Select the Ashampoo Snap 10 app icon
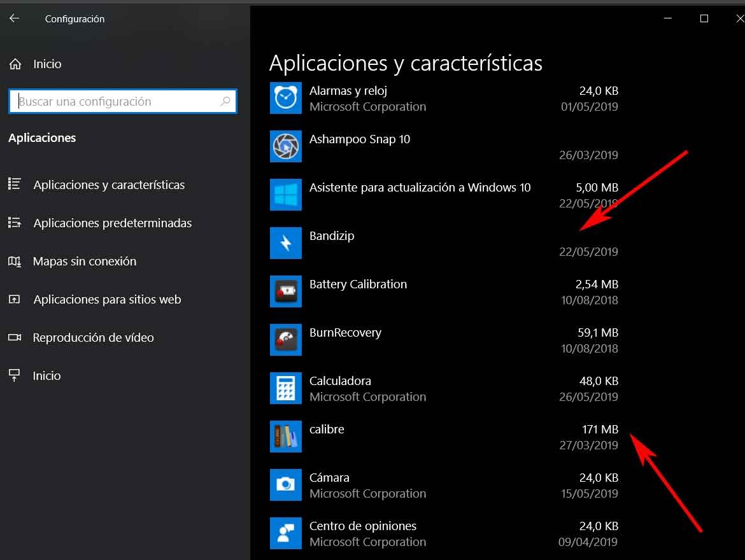Image resolution: width=745 pixels, height=560 pixels. [285, 146]
